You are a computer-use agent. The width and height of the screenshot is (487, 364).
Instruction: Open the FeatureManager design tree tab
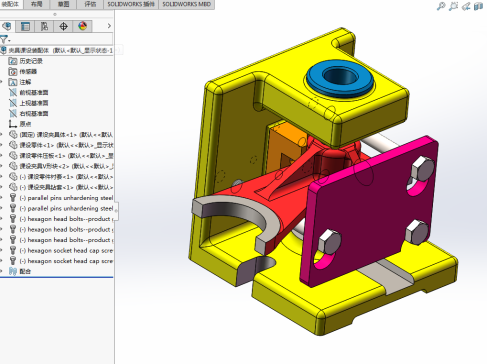coord(7,26)
